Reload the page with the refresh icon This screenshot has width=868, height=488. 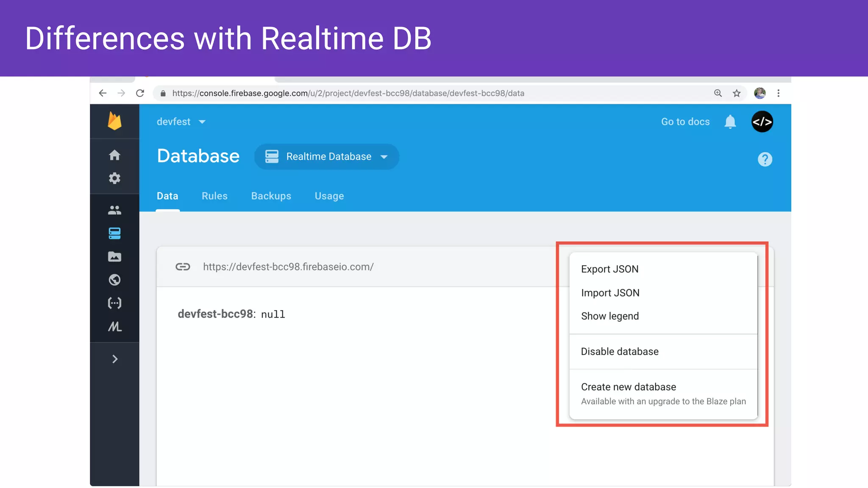point(140,93)
